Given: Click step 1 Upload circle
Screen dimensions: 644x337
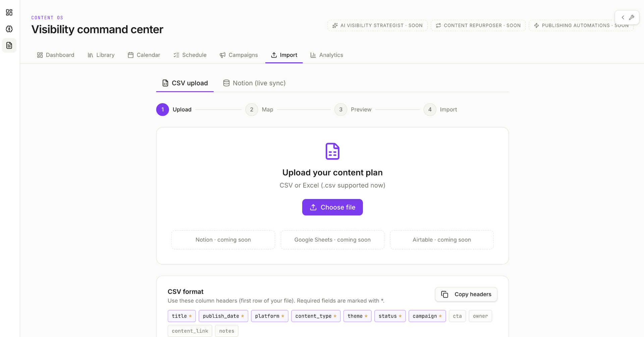Looking at the screenshot, I should click(163, 110).
